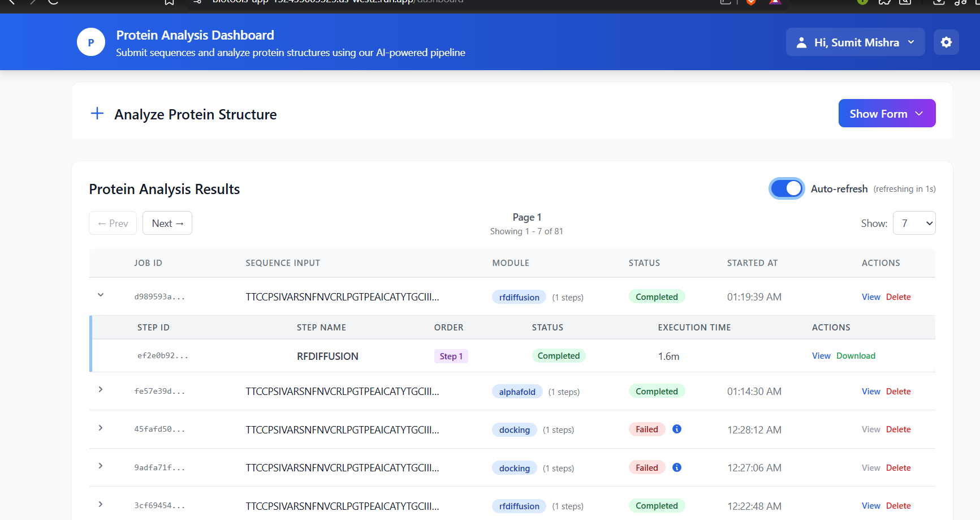The image size is (980, 520).
Task: Delete job d989593a
Action: (x=898, y=297)
